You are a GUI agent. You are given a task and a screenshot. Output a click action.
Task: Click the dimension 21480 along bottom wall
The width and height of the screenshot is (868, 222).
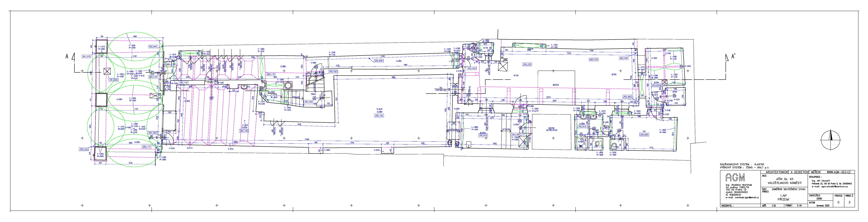307,139
